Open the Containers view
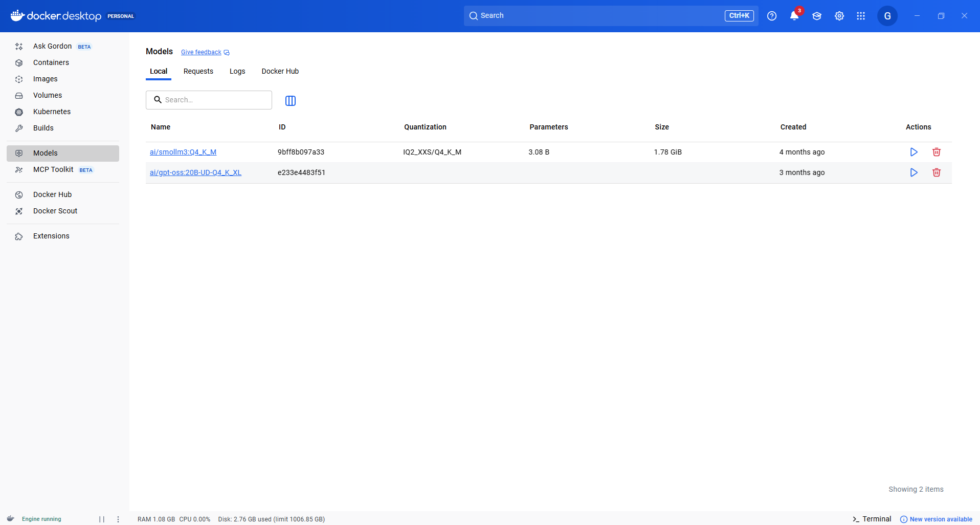The width and height of the screenshot is (980, 525). (x=62, y=62)
